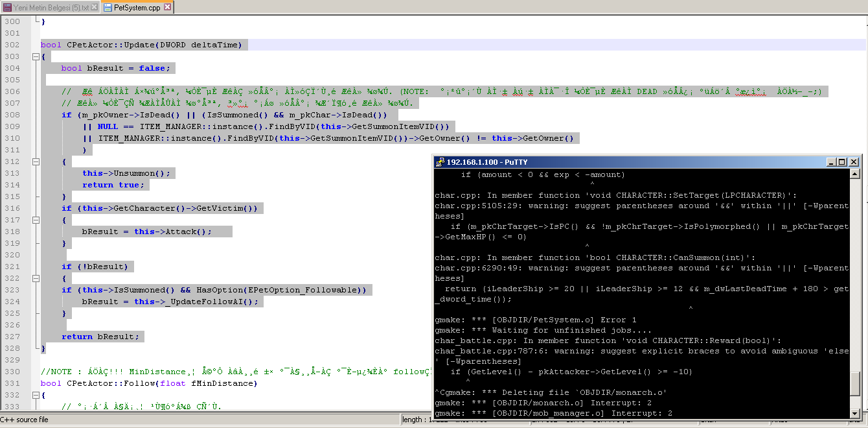Switch to Yeni Metin Belgesi (5).txt tab
Viewport: 868px width, 428px height.
click(x=50, y=7)
